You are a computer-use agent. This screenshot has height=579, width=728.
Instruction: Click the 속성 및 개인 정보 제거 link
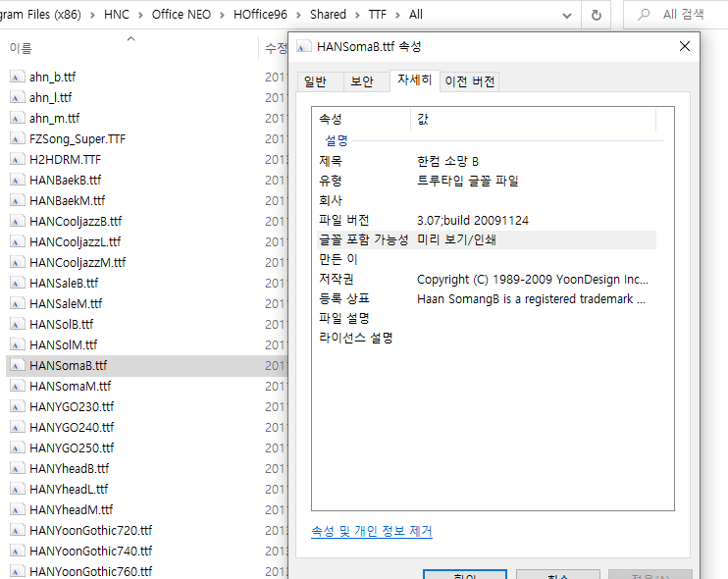coord(372,531)
